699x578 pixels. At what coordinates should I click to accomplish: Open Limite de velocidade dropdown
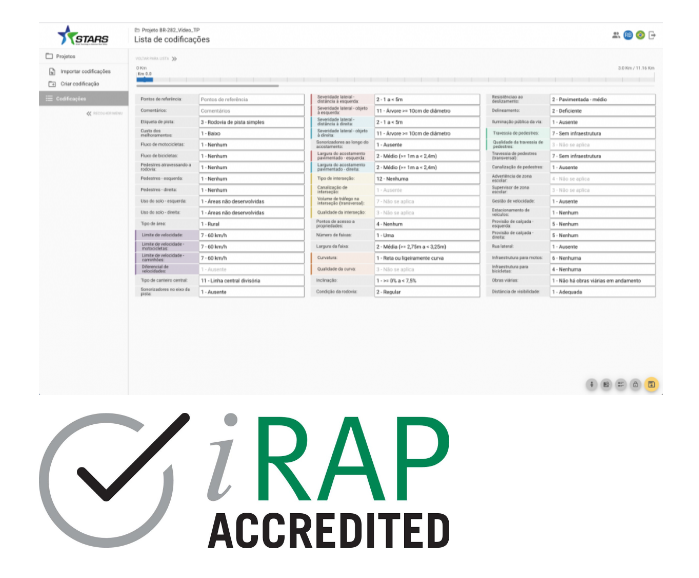click(x=251, y=235)
